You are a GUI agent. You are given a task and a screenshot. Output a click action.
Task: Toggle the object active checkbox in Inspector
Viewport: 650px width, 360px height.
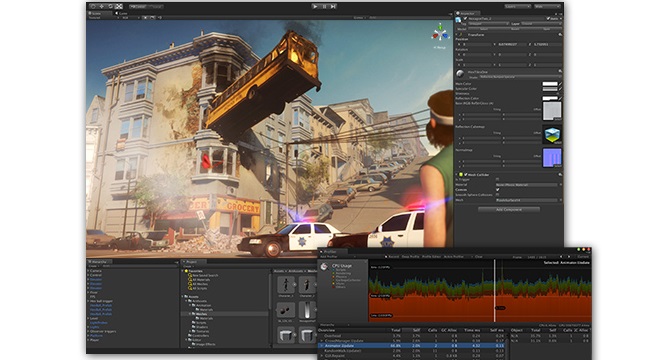[465, 18]
